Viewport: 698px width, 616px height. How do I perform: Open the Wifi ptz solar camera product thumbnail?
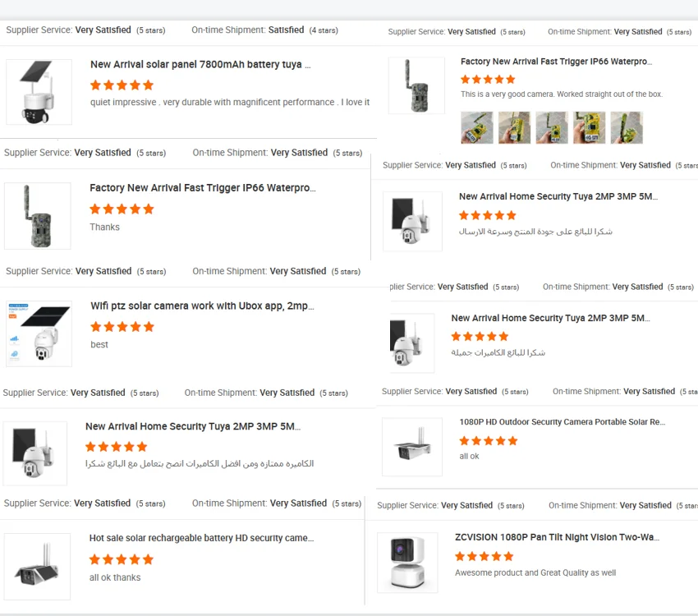(39, 333)
